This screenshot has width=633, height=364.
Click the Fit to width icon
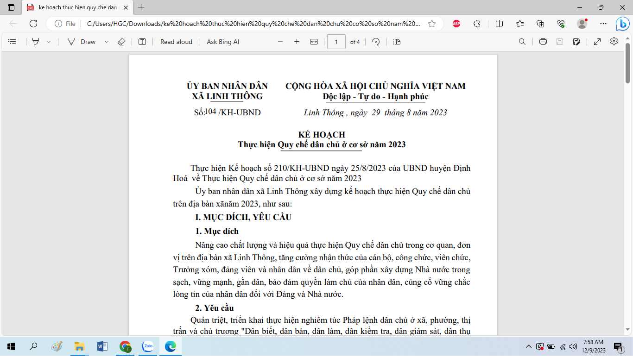pyautogui.click(x=314, y=42)
